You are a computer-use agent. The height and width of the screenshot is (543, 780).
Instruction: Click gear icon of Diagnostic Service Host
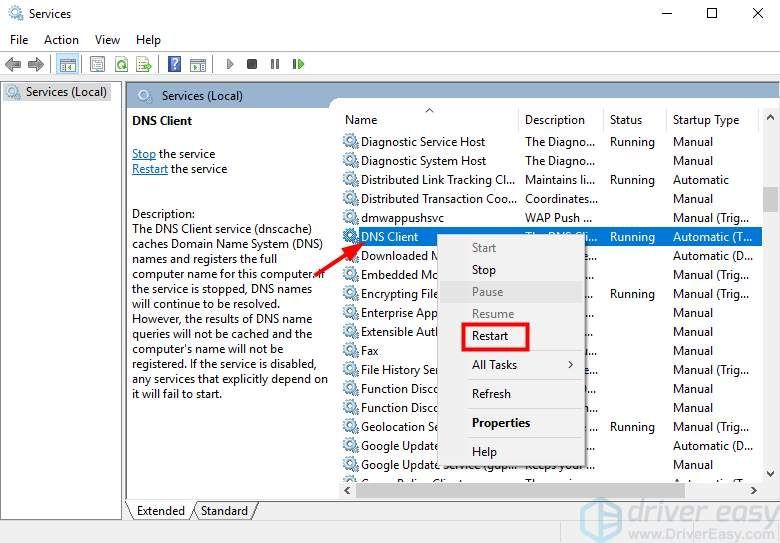point(350,141)
